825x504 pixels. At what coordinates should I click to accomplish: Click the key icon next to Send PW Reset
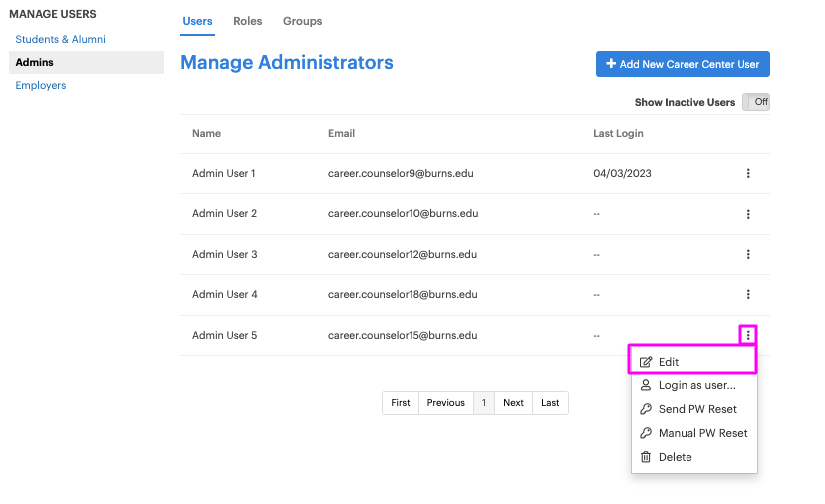(645, 409)
